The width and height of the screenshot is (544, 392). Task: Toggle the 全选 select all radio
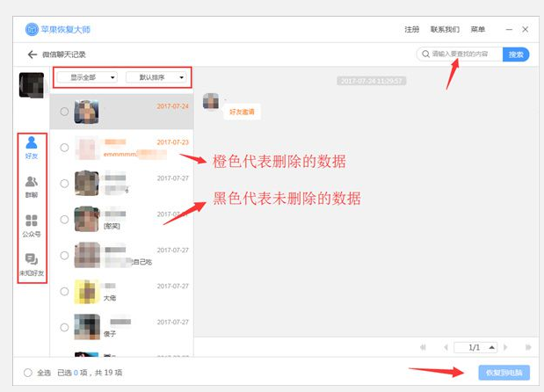pyautogui.click(x=28, y=373)
